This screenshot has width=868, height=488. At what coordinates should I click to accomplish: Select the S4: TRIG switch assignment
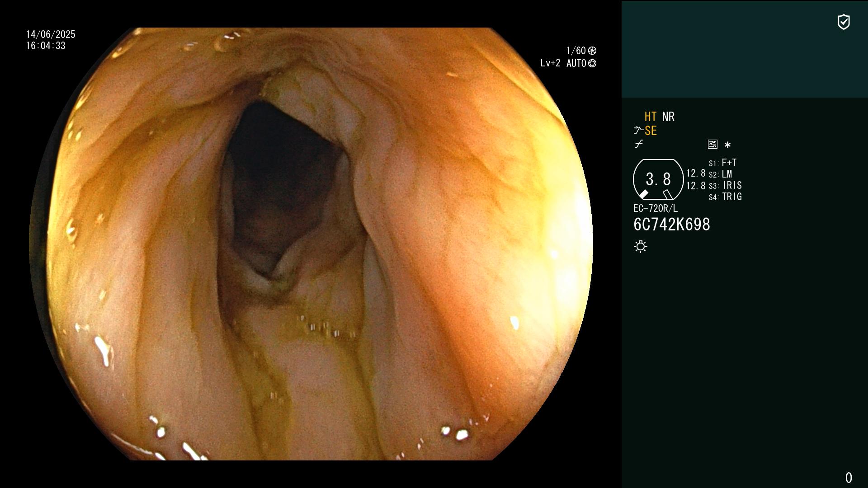click(x=726, y=197)
